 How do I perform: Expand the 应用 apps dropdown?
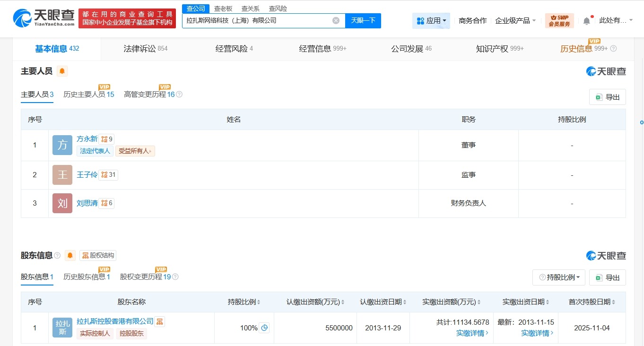coord(431,20)
